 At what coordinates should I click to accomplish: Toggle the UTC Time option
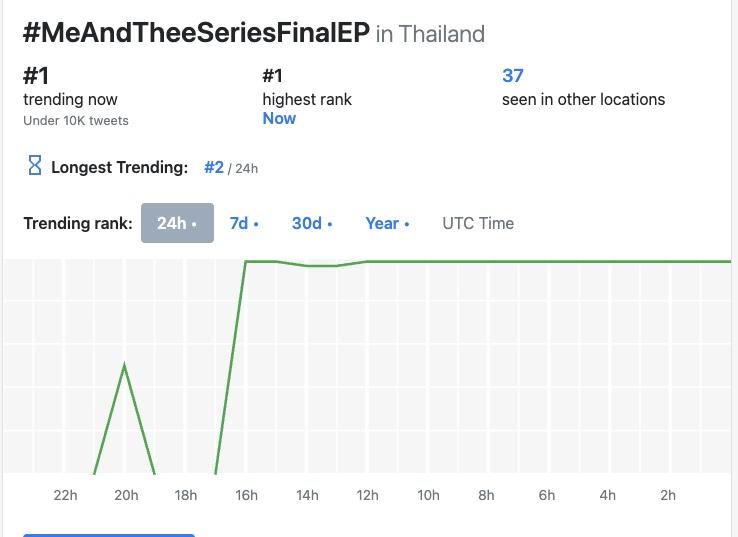[x=478, y=223]
